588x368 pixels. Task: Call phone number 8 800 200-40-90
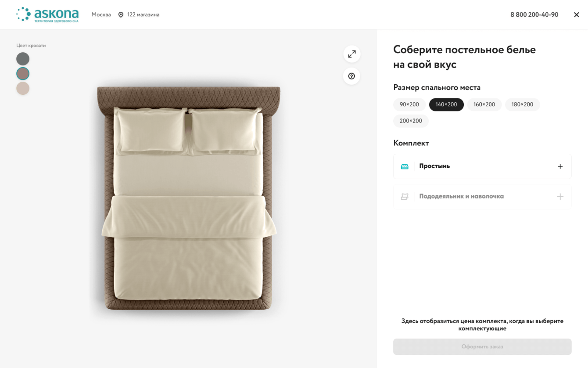pos(534,15)
